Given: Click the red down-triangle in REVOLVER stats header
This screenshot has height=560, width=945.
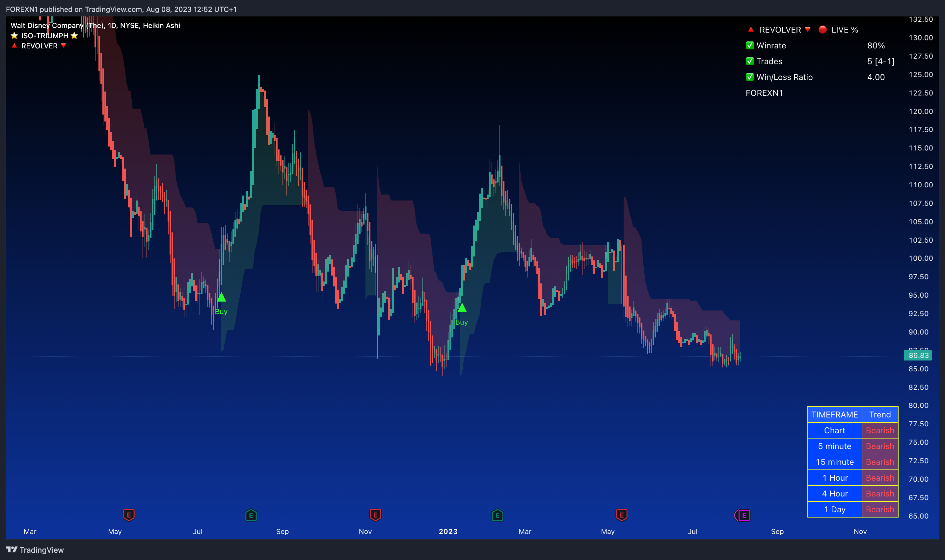Looking at the screenshot, I should tap(808, 29).
